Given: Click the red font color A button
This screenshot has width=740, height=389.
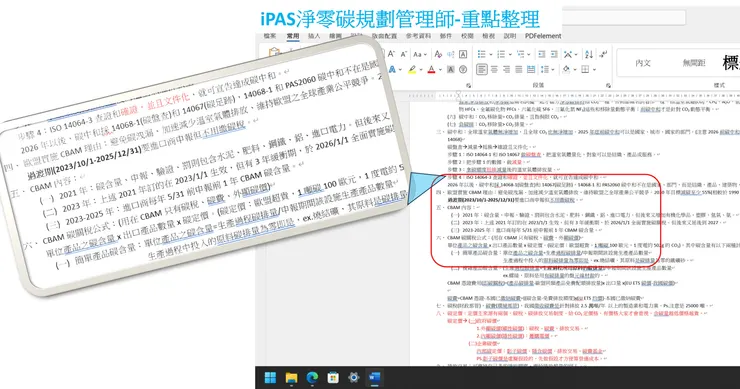Looking at the screenshot, I should pos(431,69).
